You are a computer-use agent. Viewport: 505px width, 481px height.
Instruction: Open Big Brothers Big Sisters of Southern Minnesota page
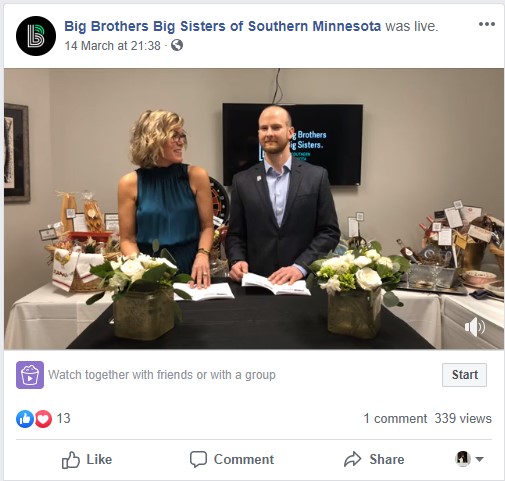222,26
